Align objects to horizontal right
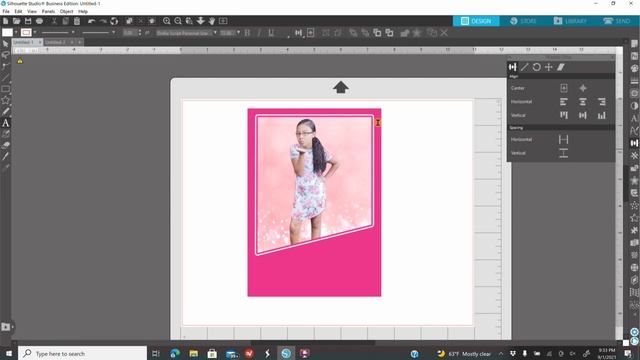The height and width of the screenshot is (360, 640). [x=602, y=102]
